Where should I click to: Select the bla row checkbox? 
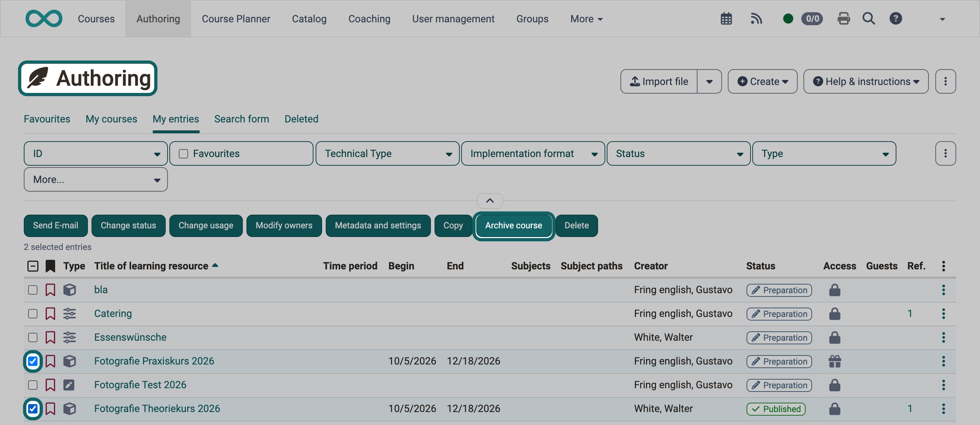(33, 290)
